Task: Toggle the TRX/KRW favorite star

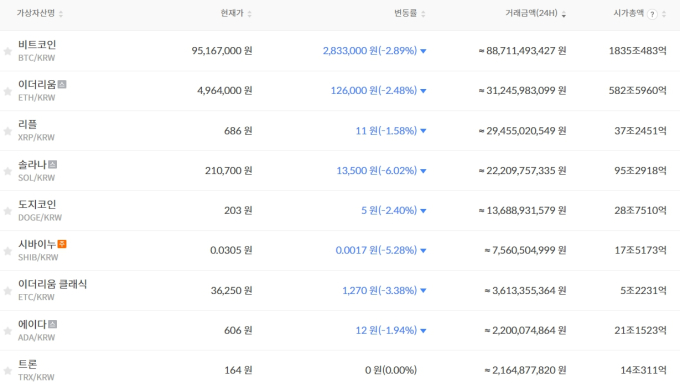Action: pos(7,371)
